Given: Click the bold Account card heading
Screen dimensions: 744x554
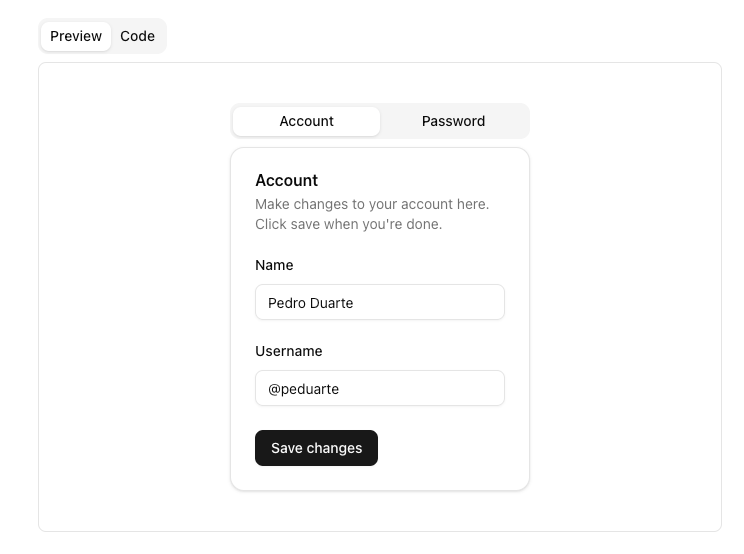Looking at the screenshot, I should (x=286, y=180).
